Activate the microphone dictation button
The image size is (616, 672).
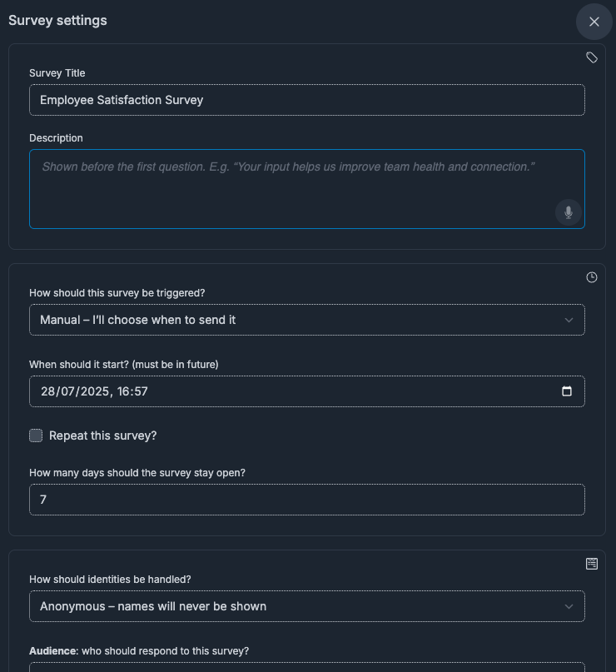click(x=569, y=212)
